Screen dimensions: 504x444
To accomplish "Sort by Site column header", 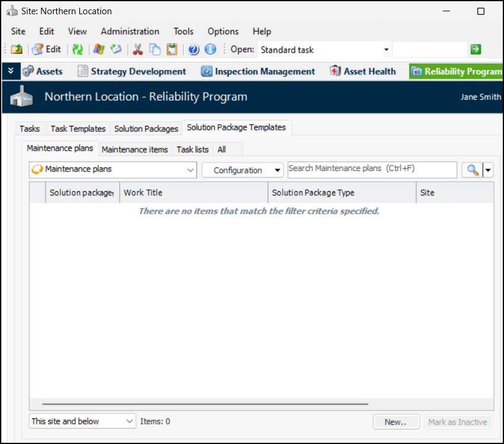I will pyautogui.click(x=455, y=192).
